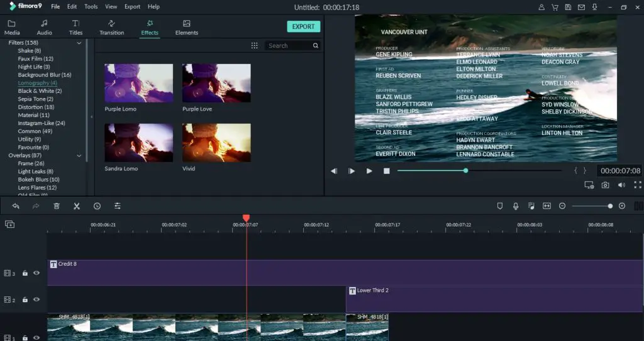Select the Vivid effect thumbnail
Image resolution: width=644 pixels, height=341 pixels.
click(216, 143)
